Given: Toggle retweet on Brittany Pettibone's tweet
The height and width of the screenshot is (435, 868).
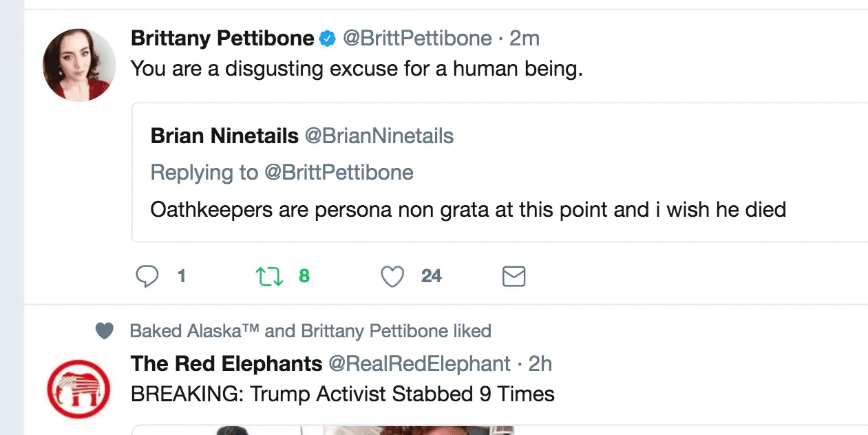Looking at the screenshot, I should click(x=269, y=277).
